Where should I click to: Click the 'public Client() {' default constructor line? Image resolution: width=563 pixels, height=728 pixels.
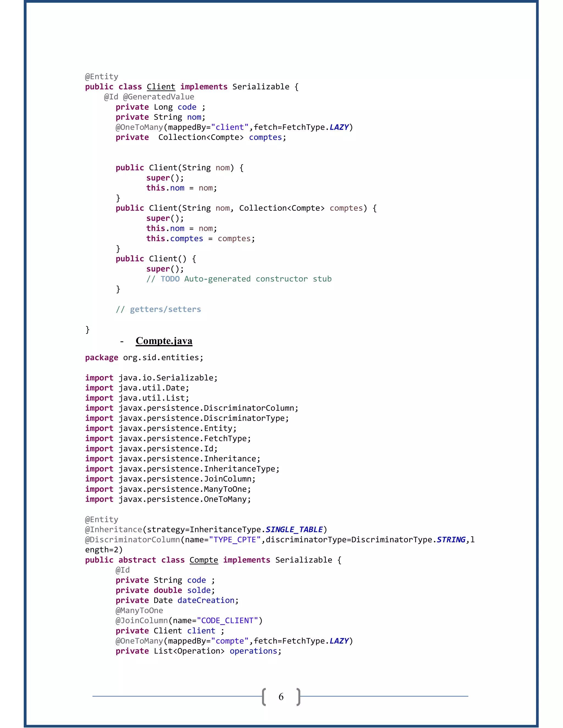pos(156,259)
